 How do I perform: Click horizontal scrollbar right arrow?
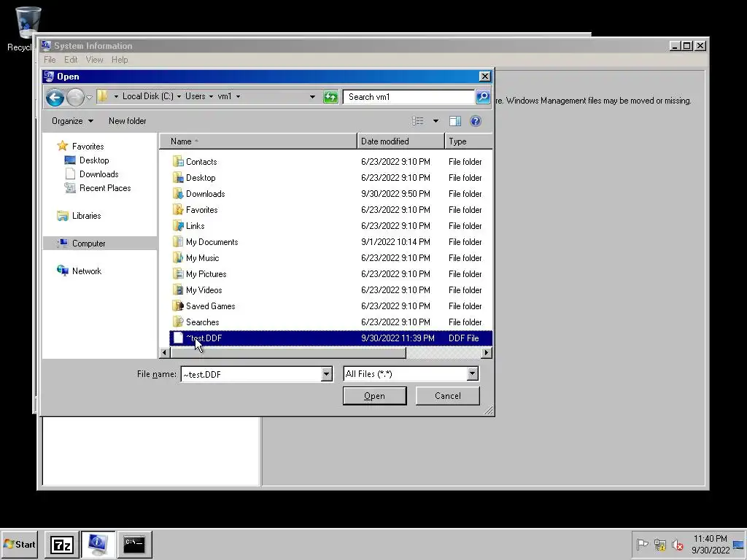487,353
